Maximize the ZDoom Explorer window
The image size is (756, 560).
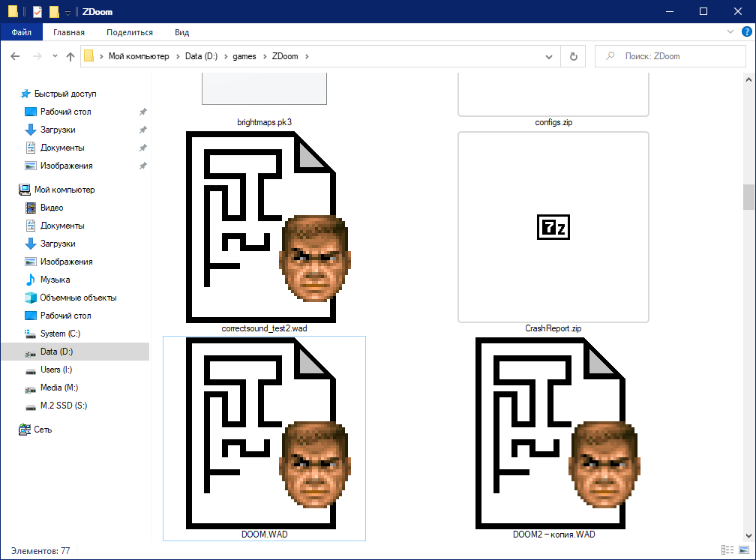pyautogui.click(x=703, y=11)
